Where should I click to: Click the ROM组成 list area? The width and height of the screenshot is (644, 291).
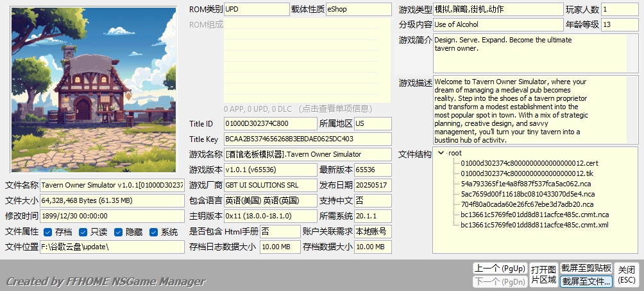[x=307, y=60]
